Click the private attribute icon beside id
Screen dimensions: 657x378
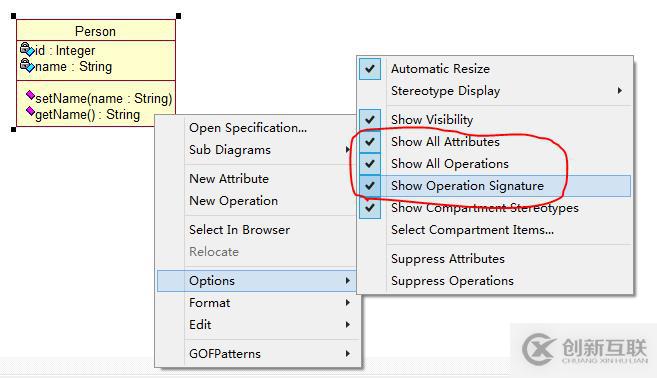[x=27, y=49]
